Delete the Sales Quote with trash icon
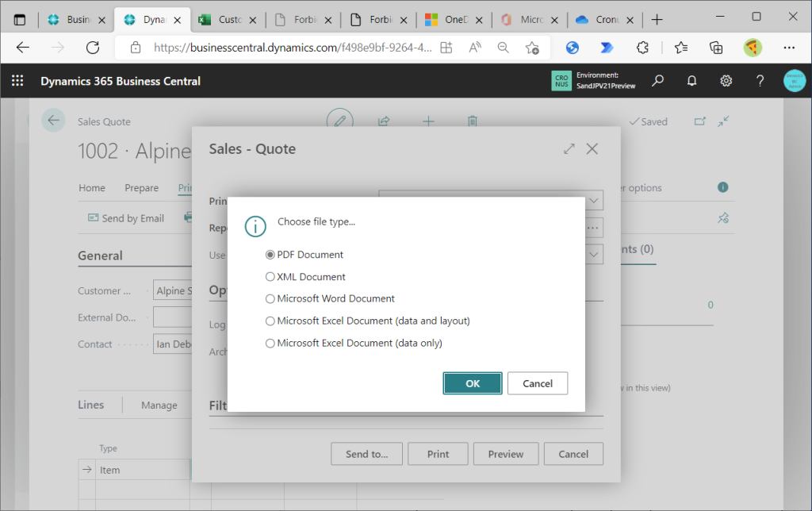Image resolution: width=812 pixels, height=511 pixels. [473, 121]
